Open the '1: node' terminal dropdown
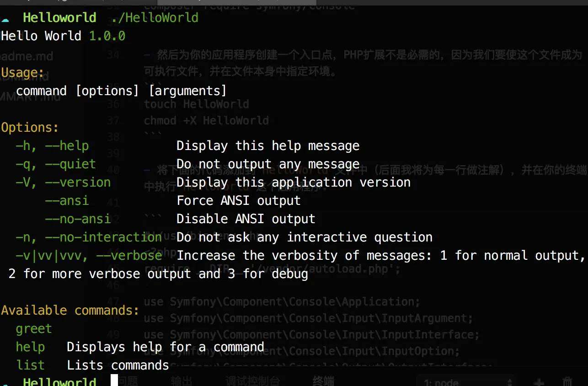588x386 pixels. point(466,382)
